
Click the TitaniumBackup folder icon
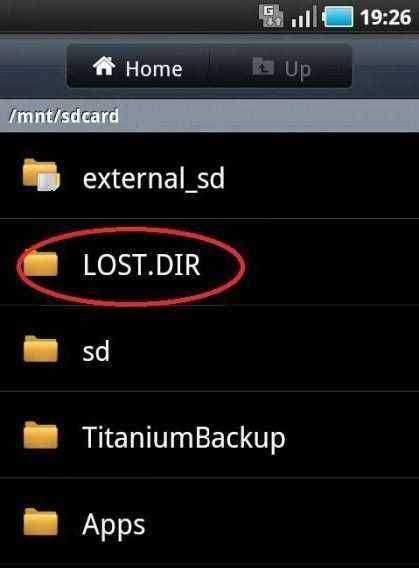tap(41, 435)
